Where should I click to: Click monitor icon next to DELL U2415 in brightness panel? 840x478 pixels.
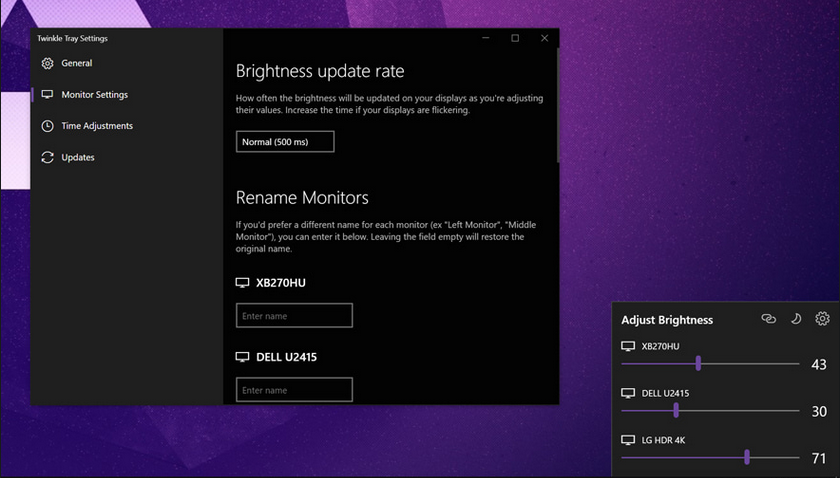pyautogui.click(x=628, y=393)
